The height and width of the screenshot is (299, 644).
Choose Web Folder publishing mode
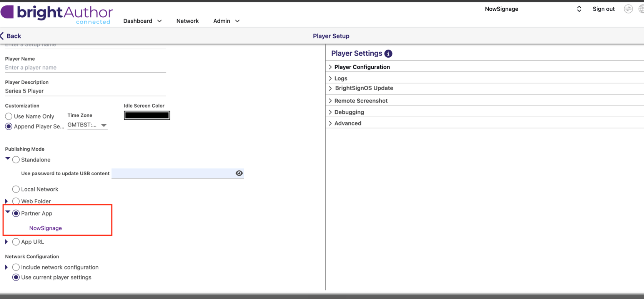(16, 201)
